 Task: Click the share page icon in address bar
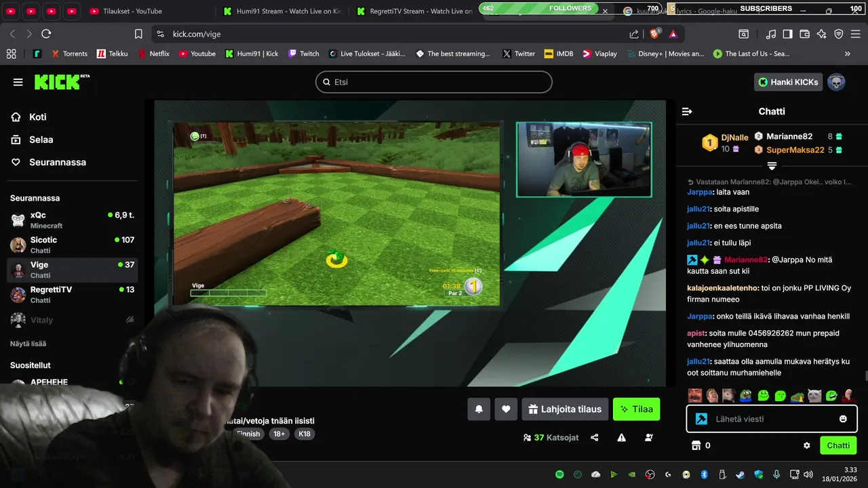(x=634, y=34)
